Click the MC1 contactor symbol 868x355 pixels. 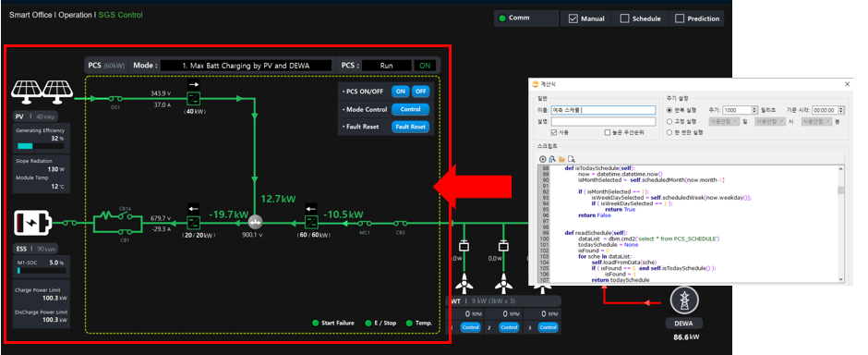click(365, 223)
